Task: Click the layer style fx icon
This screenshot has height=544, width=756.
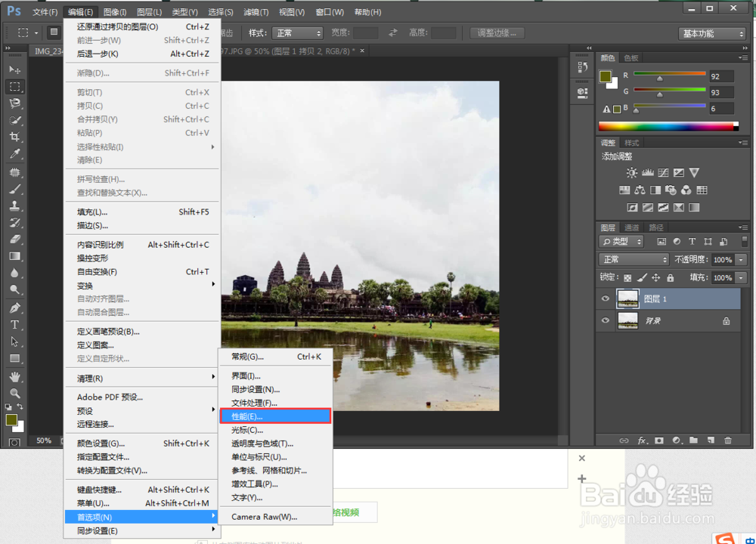Action: [x=642, y=440]
